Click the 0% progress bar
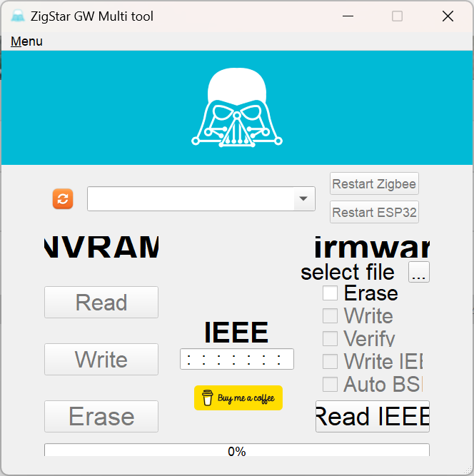 237,450
